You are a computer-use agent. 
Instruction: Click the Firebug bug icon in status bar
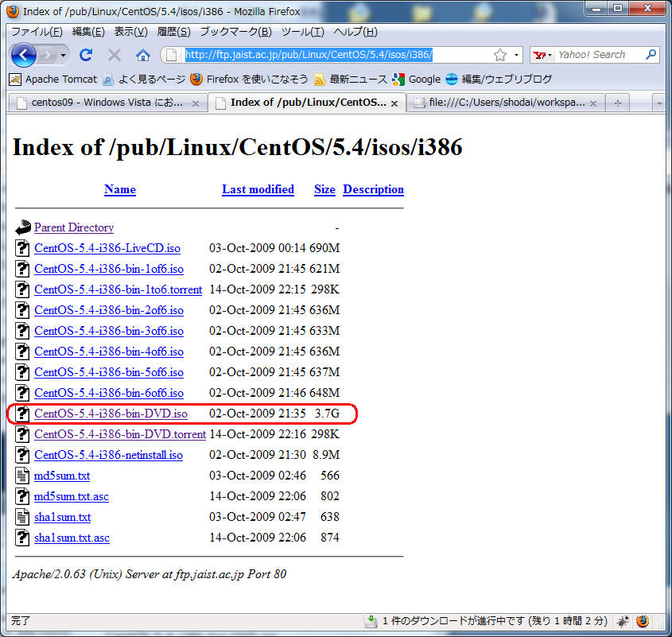coord(624,621)
